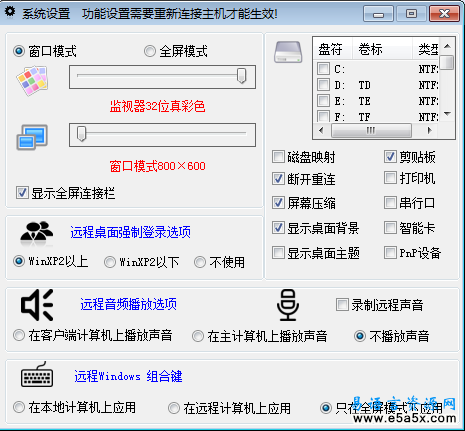Select 全屏模式 radio button

150,51
